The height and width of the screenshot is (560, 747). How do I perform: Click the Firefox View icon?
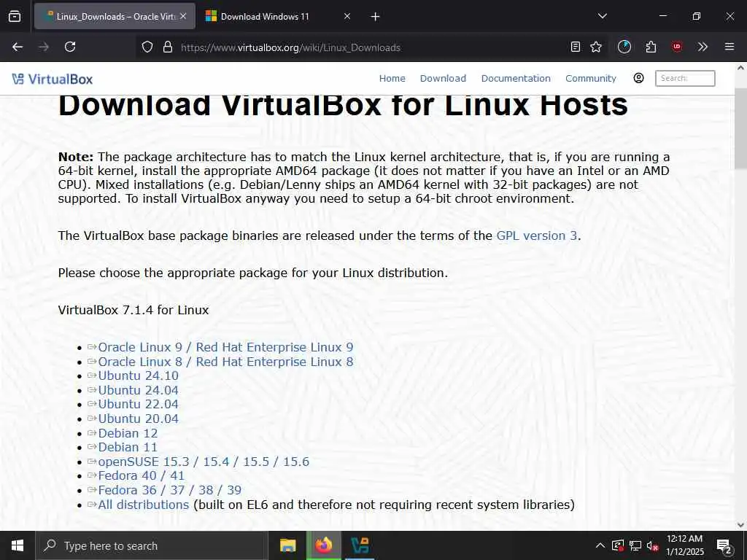(15, 16)
